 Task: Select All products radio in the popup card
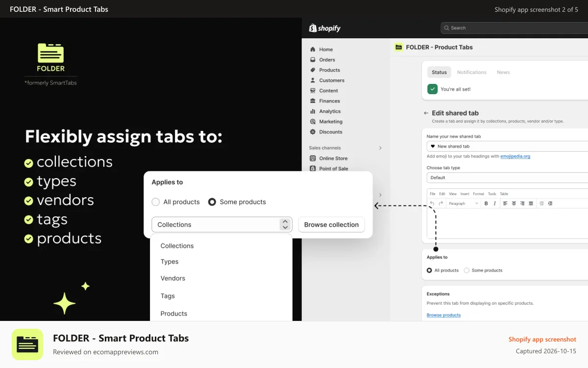point(156,202)
